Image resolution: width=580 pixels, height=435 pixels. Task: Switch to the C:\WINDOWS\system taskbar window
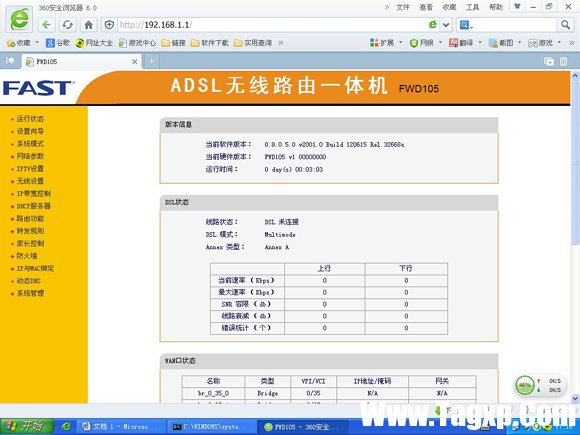(211, 427)
